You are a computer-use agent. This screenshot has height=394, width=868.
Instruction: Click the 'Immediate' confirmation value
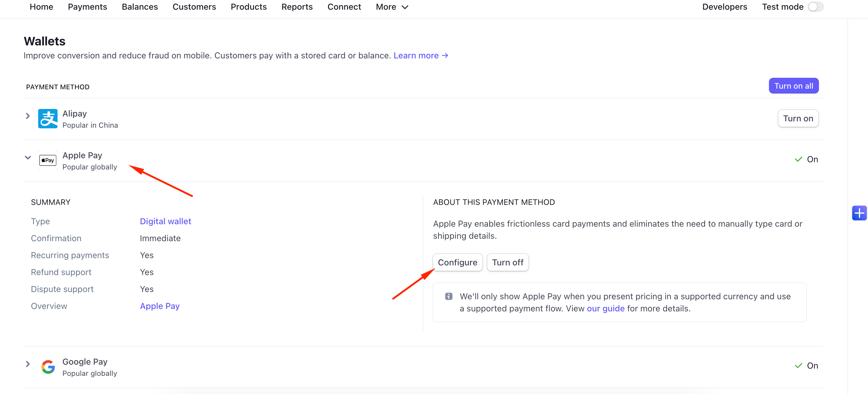coord(160,238)
